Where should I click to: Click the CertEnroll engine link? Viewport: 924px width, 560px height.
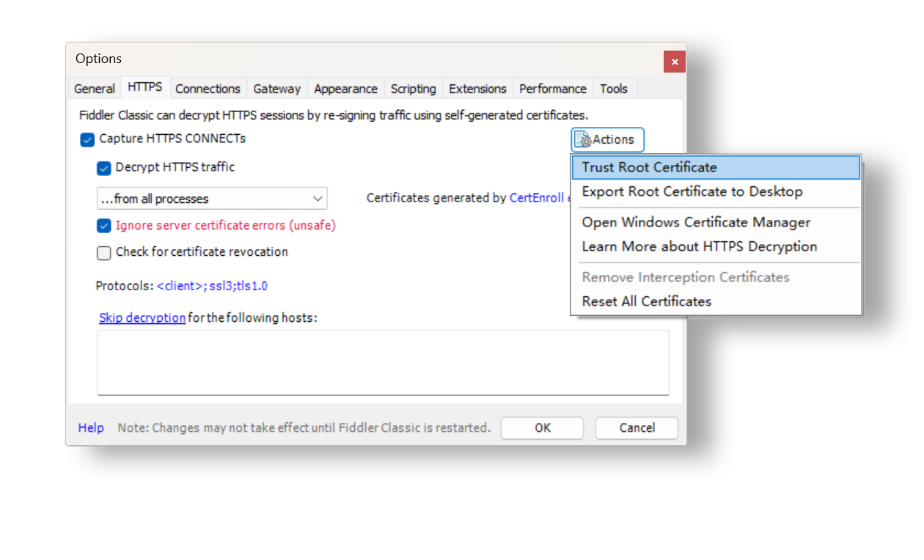pos(540,198)
